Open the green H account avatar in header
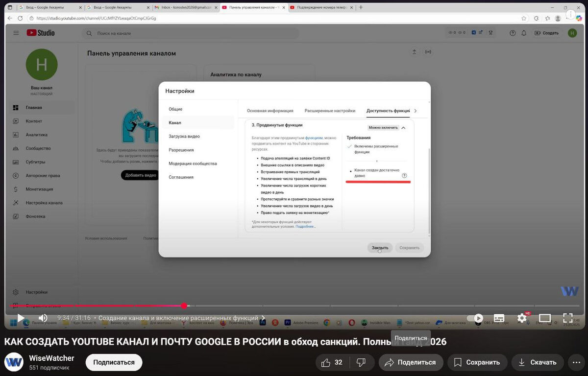The width and height of the screenshot is (588, 376). [572, 33]
